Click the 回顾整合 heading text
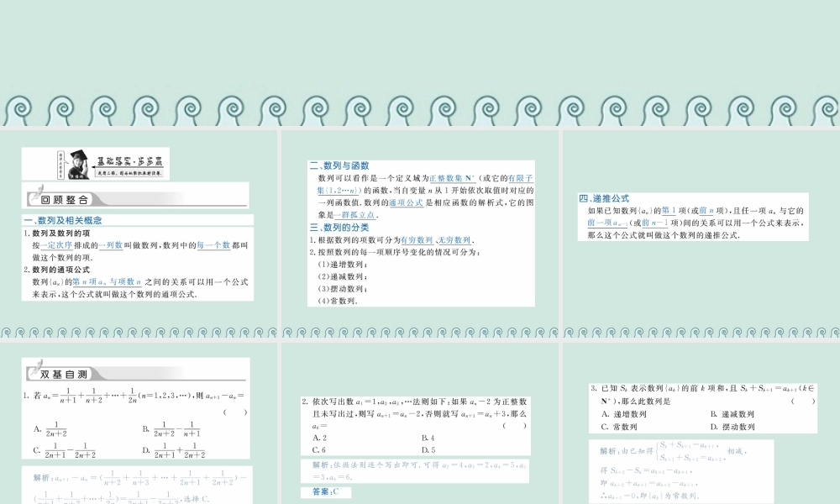The width and height of the screenshot is (840, 504). [65, 200]
